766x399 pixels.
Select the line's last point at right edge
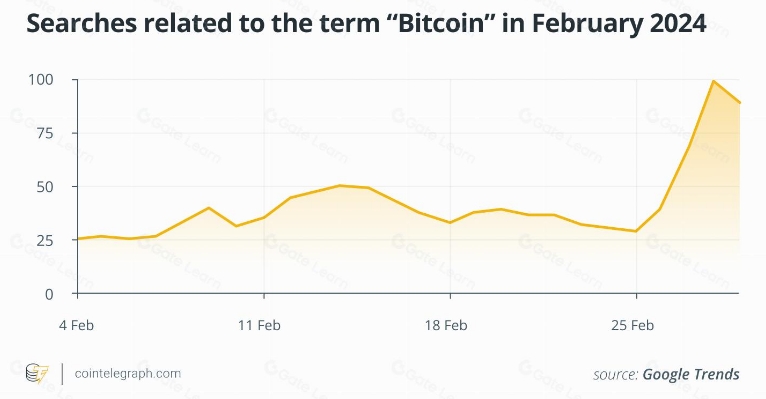(x=739, y=103)
